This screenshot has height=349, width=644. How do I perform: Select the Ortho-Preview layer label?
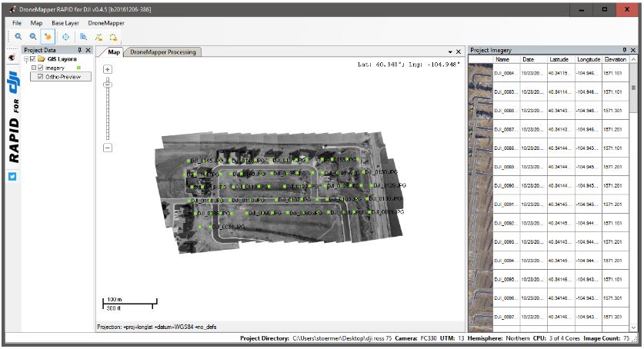point(63,77)
